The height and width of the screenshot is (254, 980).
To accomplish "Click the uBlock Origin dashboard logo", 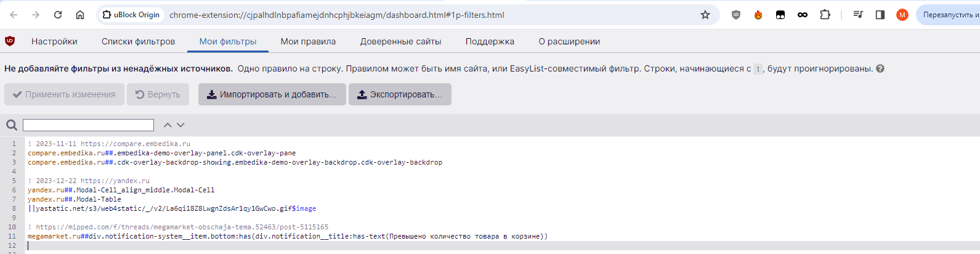I will [10, 41].
